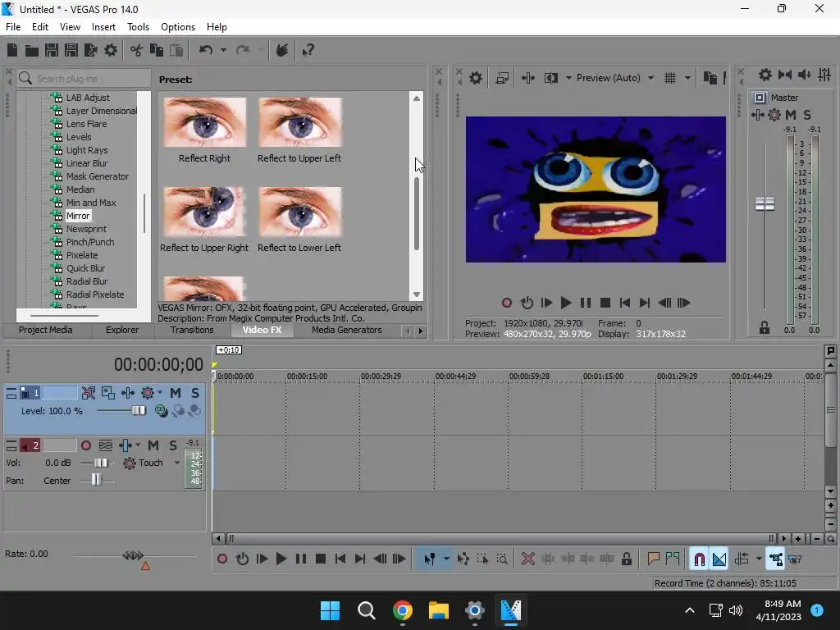The image size is (840, 630).
Task: Open auto ripple dropdown arrow
Action: [x=759, y=559]
